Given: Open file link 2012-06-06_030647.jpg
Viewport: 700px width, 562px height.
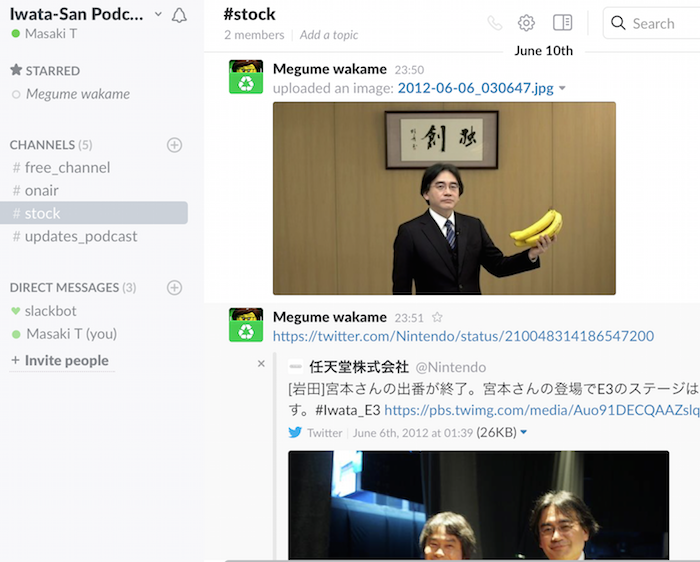Looking at the screenshot, I should tap(475, 88).
